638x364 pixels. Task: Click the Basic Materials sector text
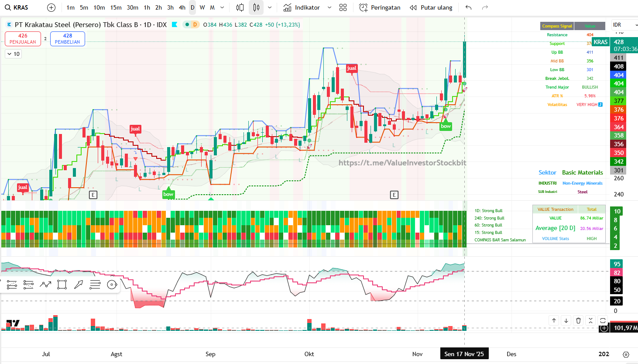coord(582,172)
